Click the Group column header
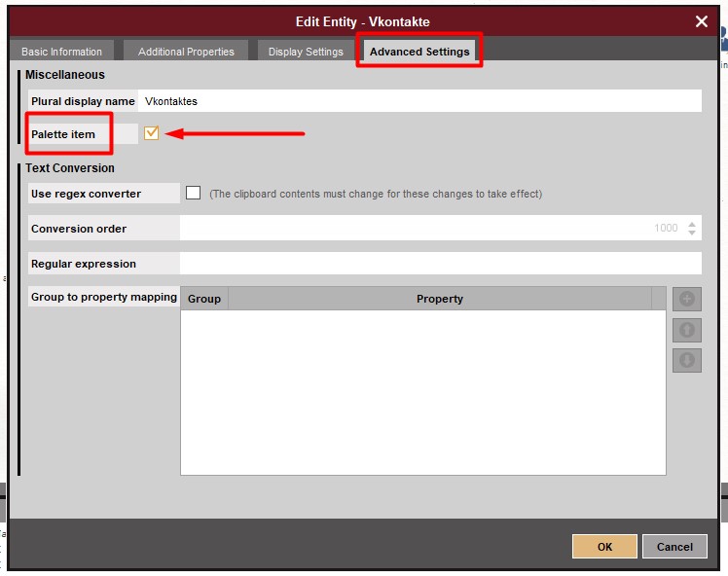This screenshot has width=728, height=576. [204, 299]
